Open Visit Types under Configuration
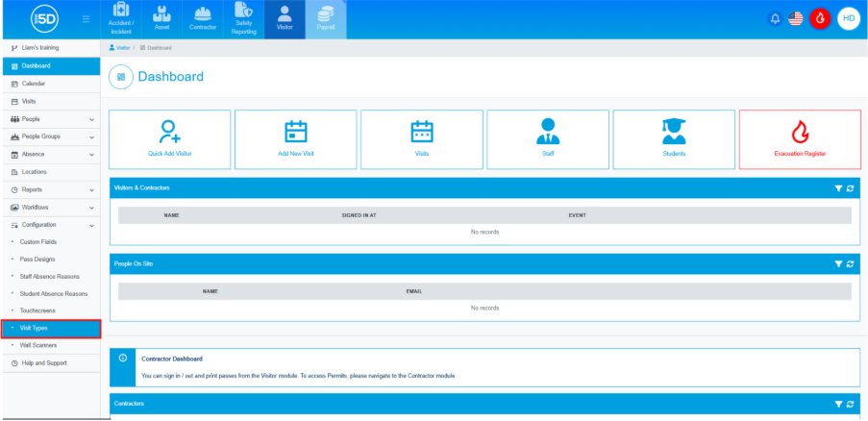This screenshot has height=421, width=868. click(52, 328)
